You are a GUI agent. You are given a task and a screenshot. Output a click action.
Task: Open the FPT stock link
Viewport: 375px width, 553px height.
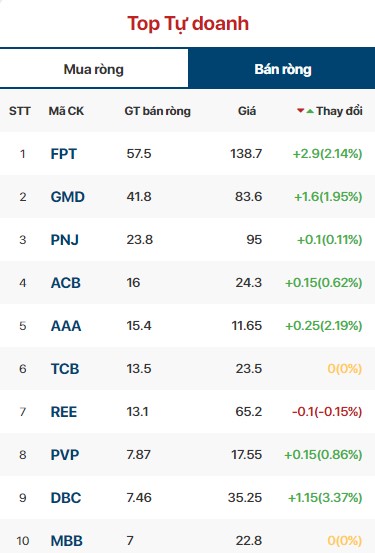(x=63, y=154)
